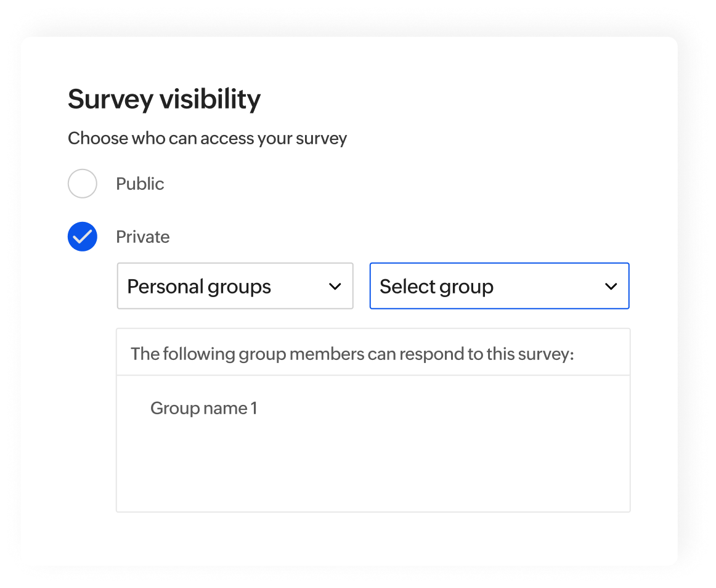The image size is (716, 588).
Task: Click the group members list panel
Action: point(373,443)
